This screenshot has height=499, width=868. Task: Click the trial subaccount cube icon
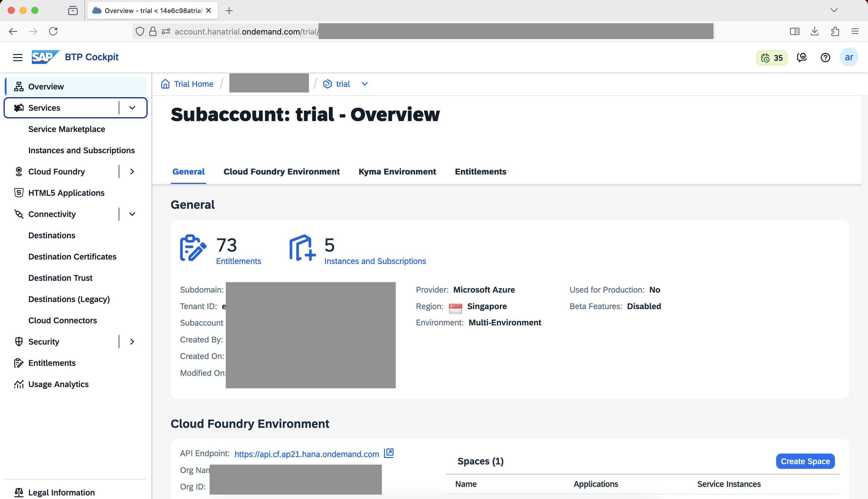(327, 84)
